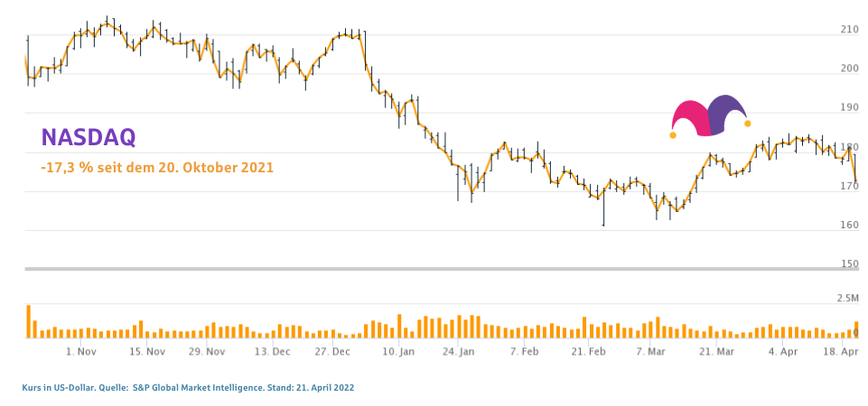Viewport: 868px width, 406px height.
Task: Select the 18. Apr date label
Action: (x=843, y=351)
